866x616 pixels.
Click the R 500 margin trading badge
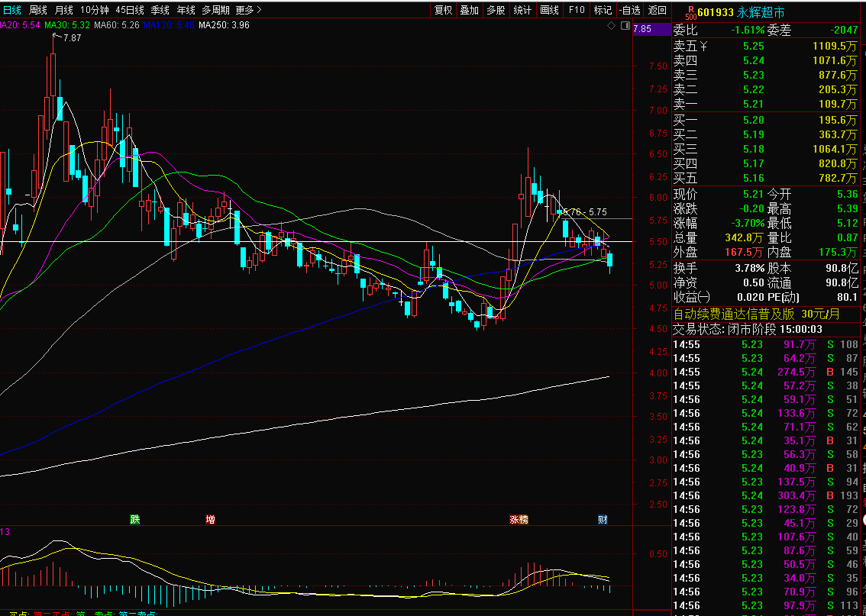[x=690, y=12]
